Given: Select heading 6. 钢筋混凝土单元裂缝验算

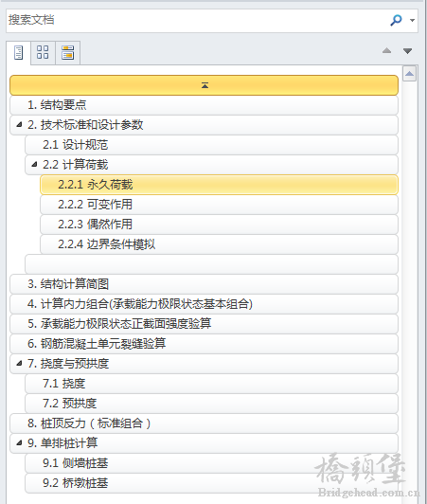Looking at the screenshot, I should [x=204, y=344].
